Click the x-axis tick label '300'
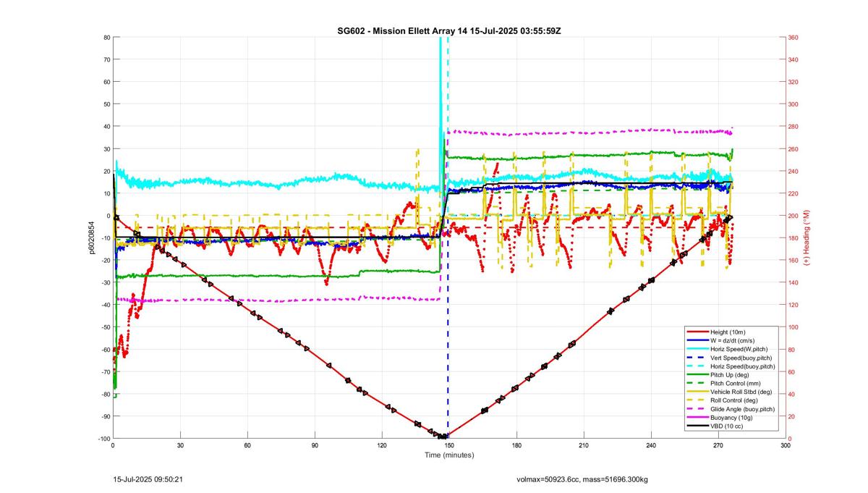 tap(786, 445)
